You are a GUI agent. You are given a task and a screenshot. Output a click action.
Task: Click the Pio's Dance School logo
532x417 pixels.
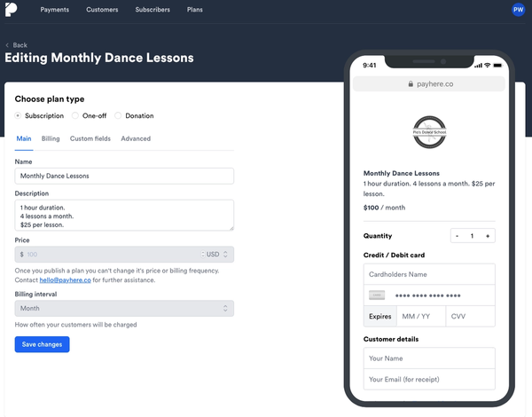click(428, 135)
